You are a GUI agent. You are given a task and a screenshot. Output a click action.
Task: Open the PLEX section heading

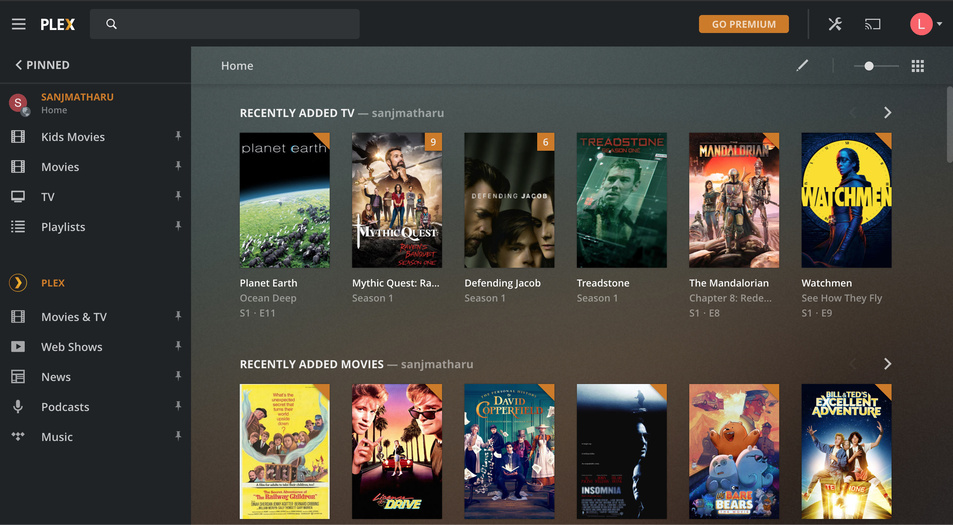coord(53,283)
